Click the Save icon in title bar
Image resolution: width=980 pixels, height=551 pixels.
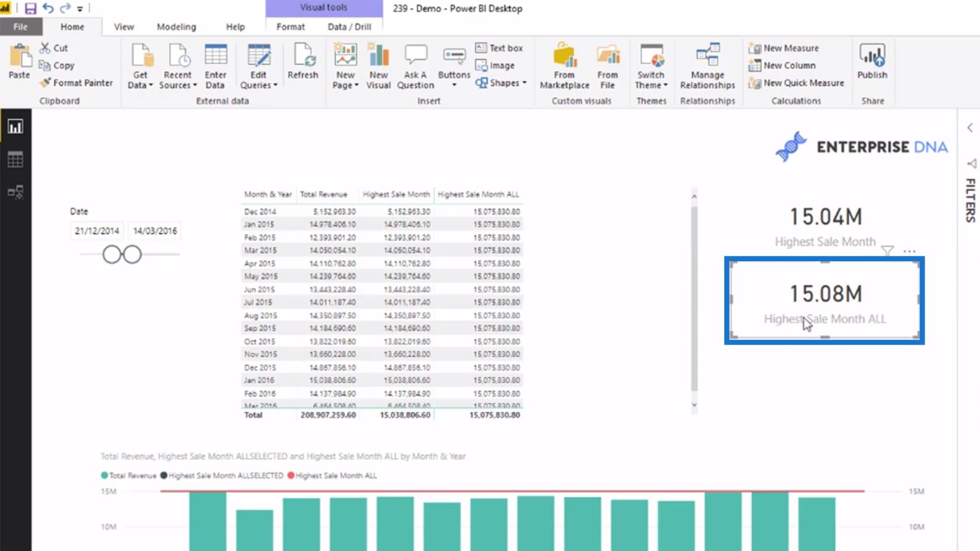(30, 8)
